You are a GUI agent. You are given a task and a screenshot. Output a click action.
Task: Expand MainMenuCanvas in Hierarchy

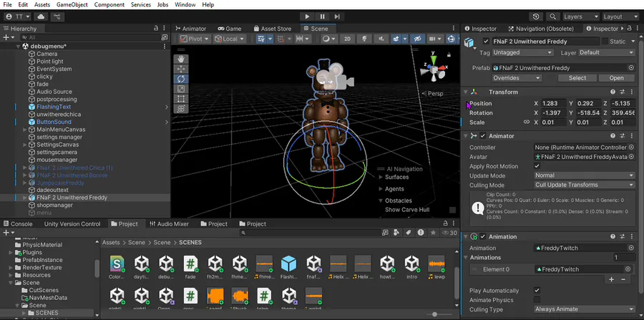[25, 130]
